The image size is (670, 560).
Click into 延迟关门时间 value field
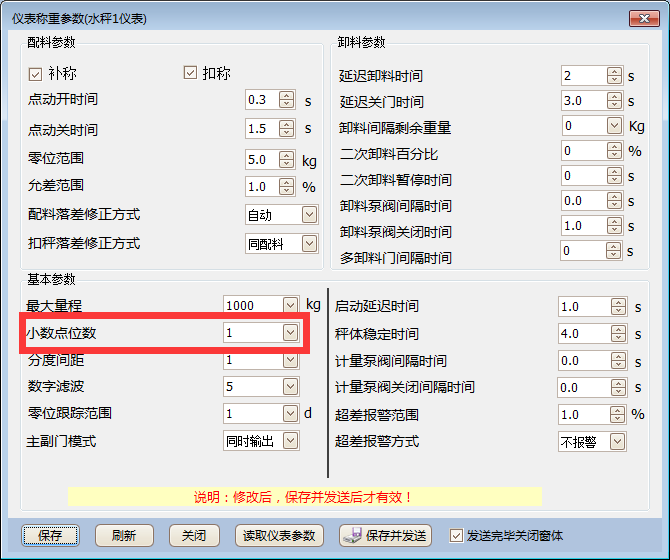coord(585,101)
